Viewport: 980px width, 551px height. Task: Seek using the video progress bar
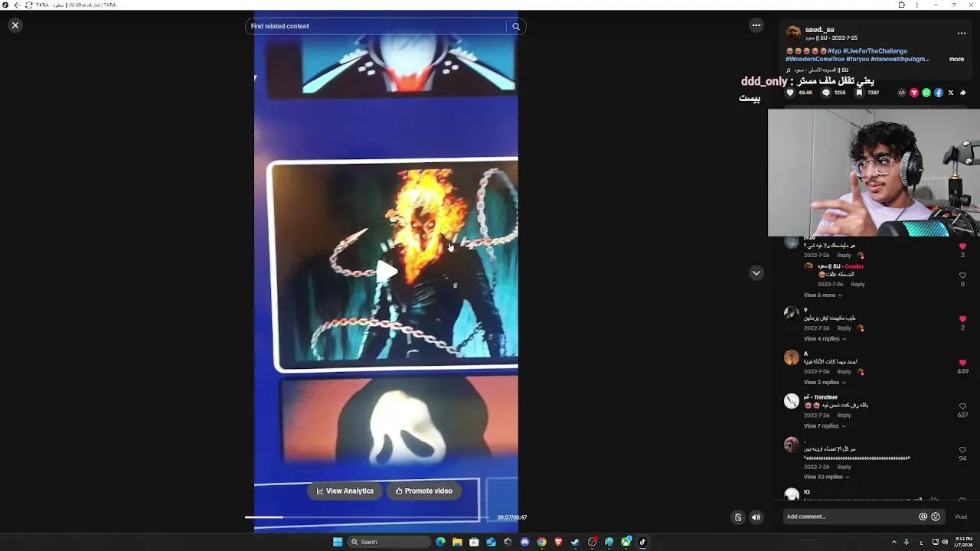pos(369,517)
